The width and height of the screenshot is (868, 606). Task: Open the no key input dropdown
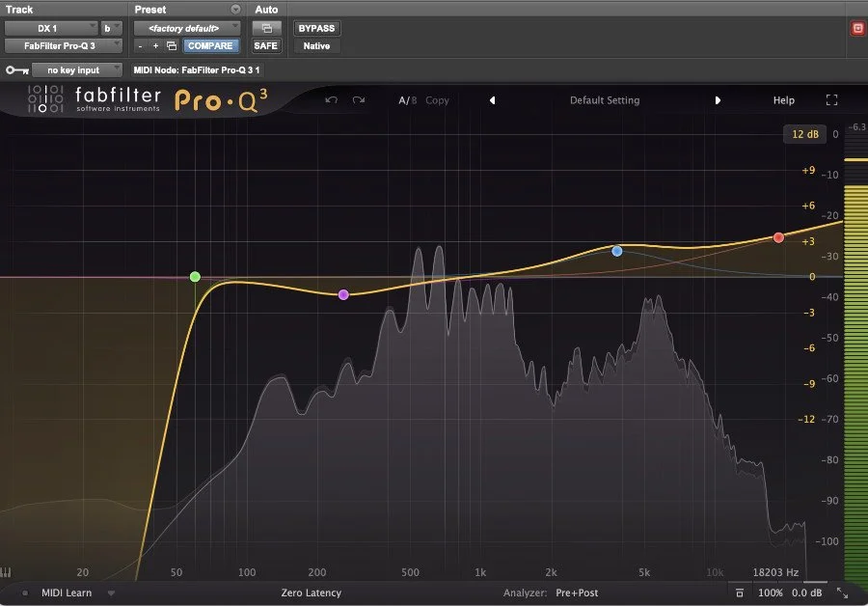pos(76,70)
